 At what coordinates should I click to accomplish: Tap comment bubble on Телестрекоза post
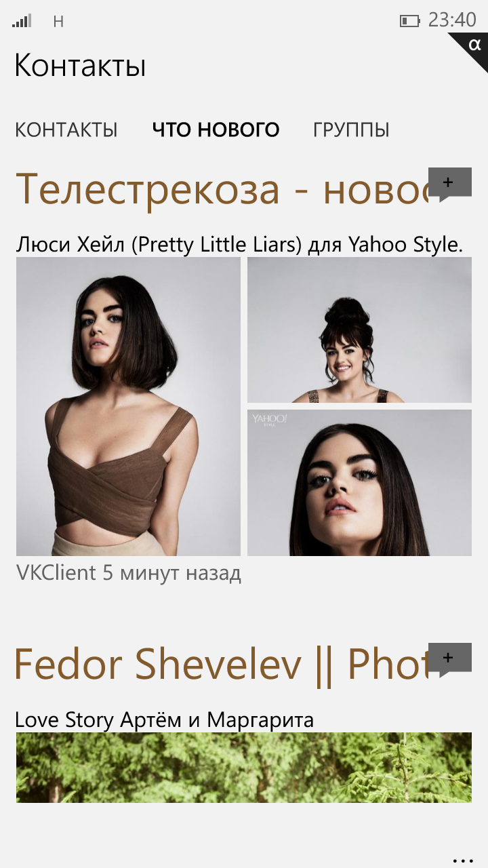tap(450, 184)
